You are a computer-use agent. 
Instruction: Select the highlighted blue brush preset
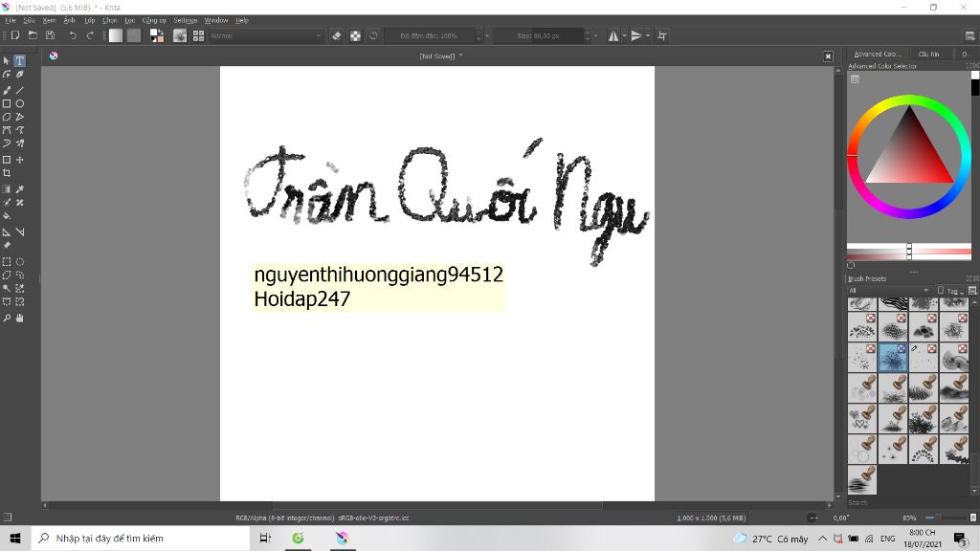pyautogui.click(x=893, y=358)
